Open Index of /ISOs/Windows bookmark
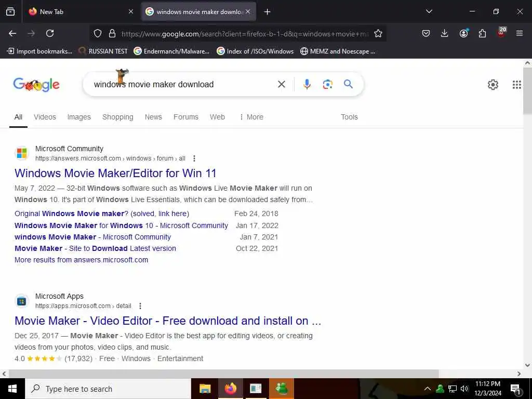Viewport: 532px width, 399px height. click(255, 51)
